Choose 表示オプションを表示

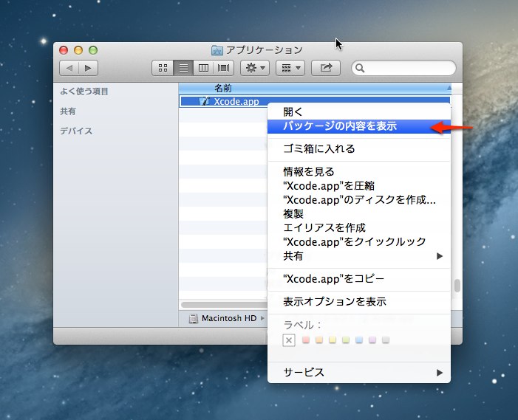click(359, 302)
